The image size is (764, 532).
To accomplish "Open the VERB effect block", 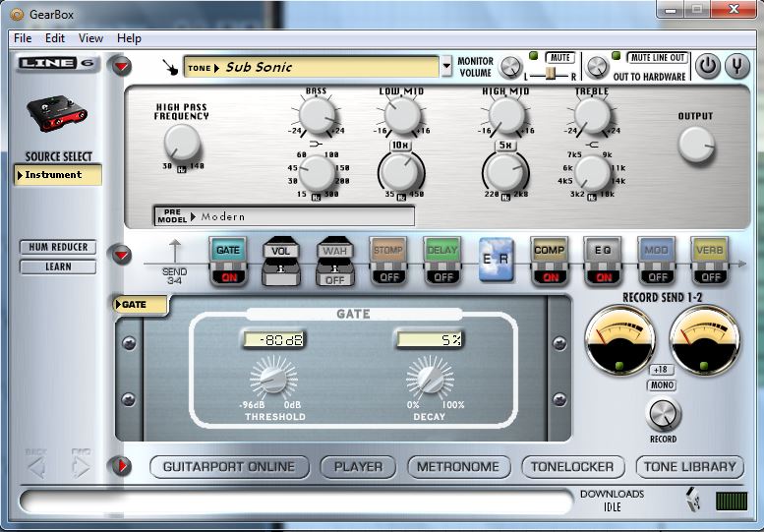I will pyautogui.click(x=710, y=250).
